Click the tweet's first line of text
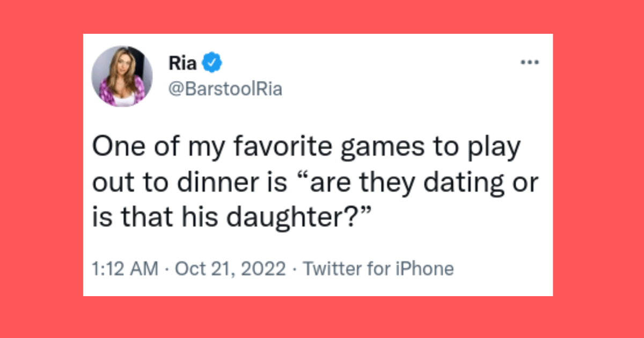 [306, 148]
